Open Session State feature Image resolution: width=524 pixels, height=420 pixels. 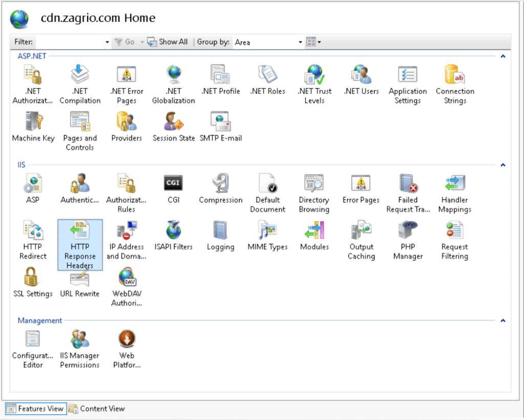pyautogui.click(x=173, y=127)
